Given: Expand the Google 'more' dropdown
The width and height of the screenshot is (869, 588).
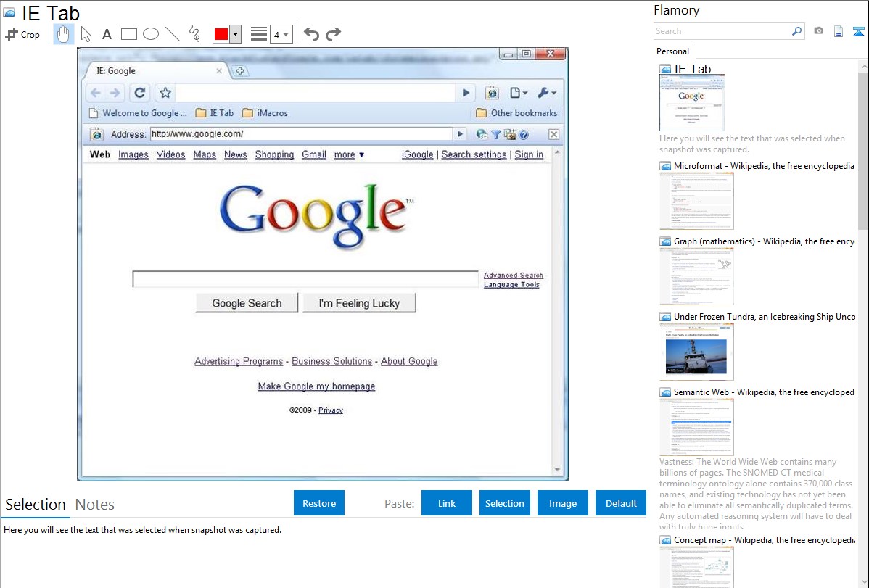Looking at the screenshot, I should (349, 154).
